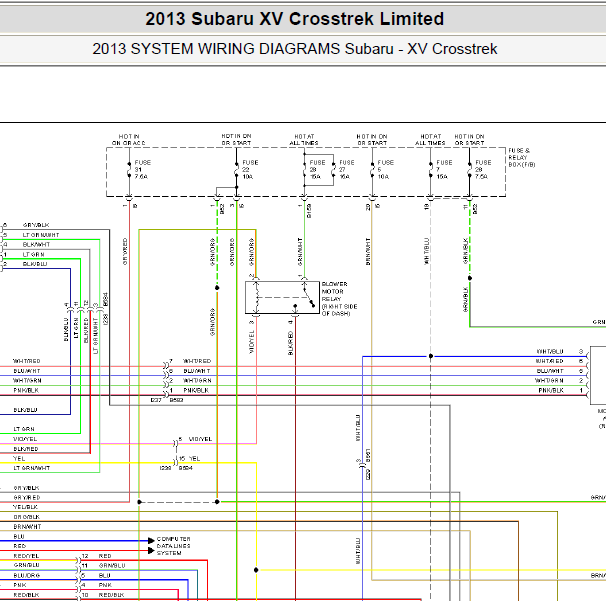
Task: Click the pin 4 'BLK/WHT' wire label
Action: [36, 244]
